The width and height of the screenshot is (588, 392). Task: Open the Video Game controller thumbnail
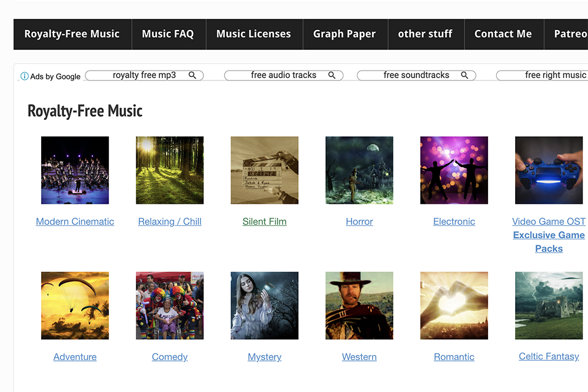[x=549, y=170]
